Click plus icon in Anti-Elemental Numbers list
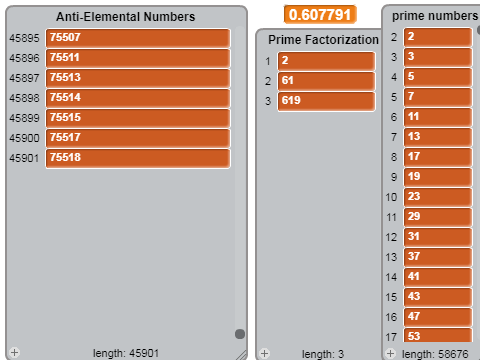Image resolution: width=480 pixels, height=360 pixels. coord(14,352)
